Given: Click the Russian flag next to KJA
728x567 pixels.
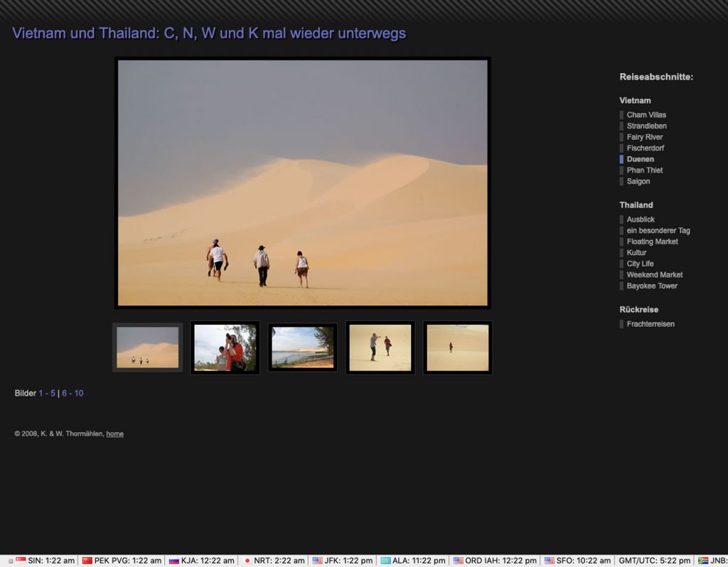Looking at the screenshot, I should [x=173, y=561].
